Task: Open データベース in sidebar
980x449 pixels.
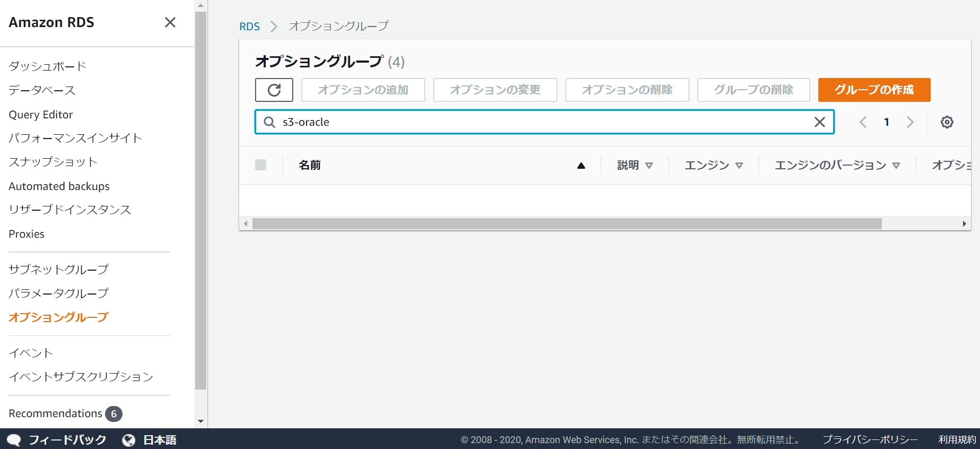Action: click(42, 90)
